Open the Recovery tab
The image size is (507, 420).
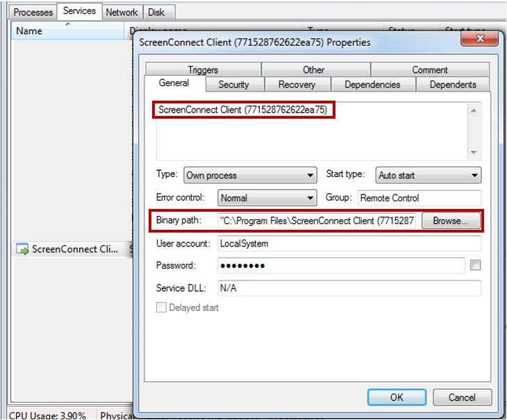297,85
